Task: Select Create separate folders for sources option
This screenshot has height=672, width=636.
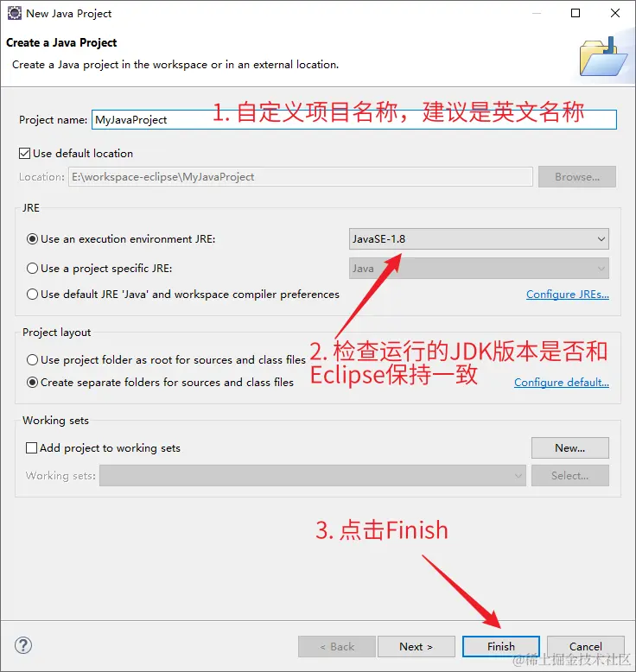Action: (32, 383)
